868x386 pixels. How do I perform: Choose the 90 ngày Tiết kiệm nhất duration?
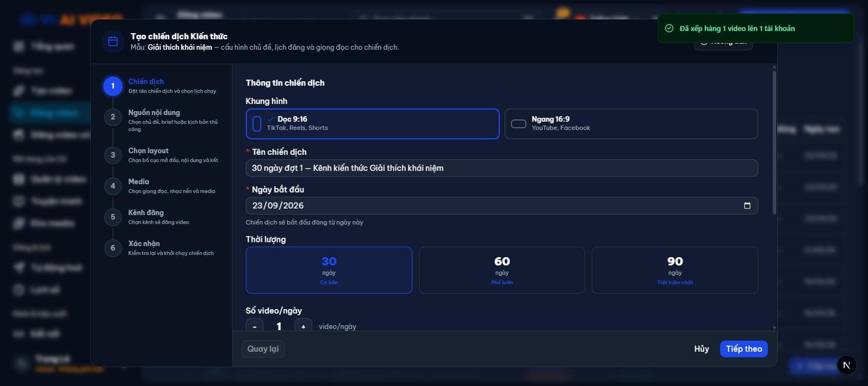click(x=675, y=270)
